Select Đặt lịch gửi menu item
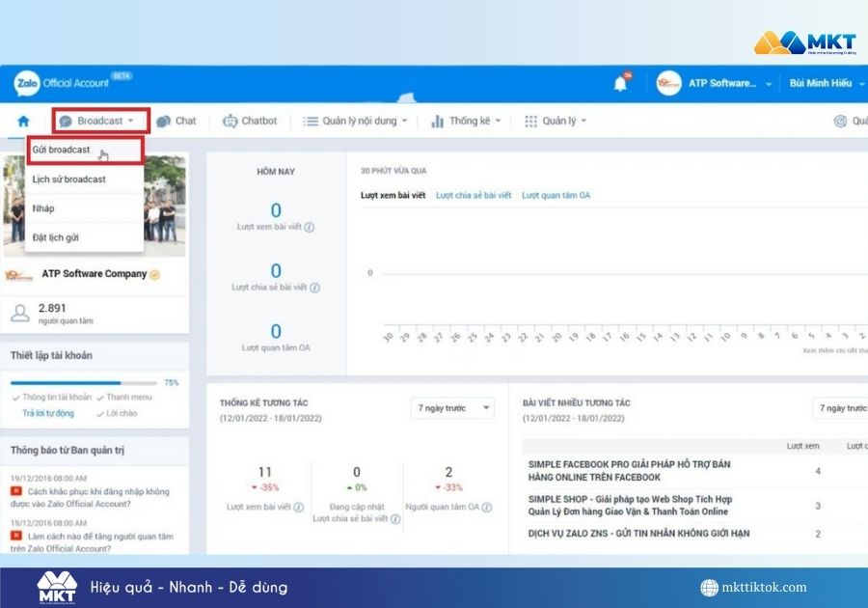Viewport: 868px width, 608px height. [85, 237]
